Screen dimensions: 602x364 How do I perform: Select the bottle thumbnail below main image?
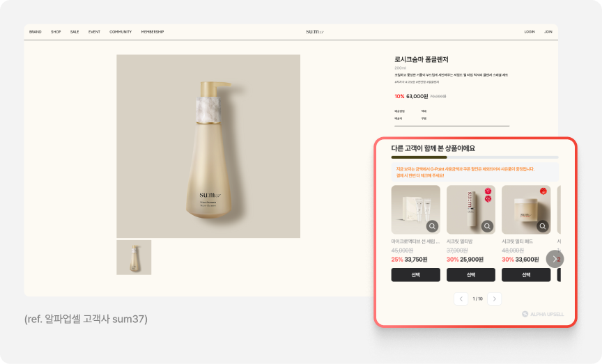[x=134, y=258]
